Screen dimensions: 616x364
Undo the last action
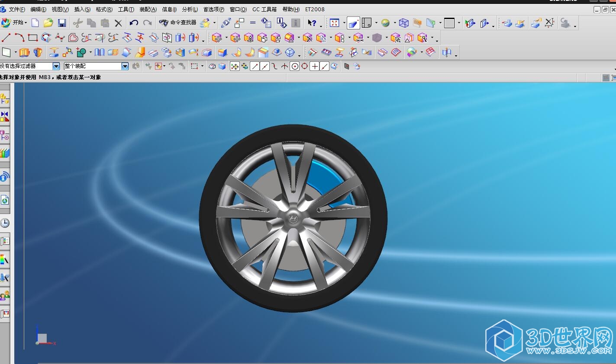134,23
